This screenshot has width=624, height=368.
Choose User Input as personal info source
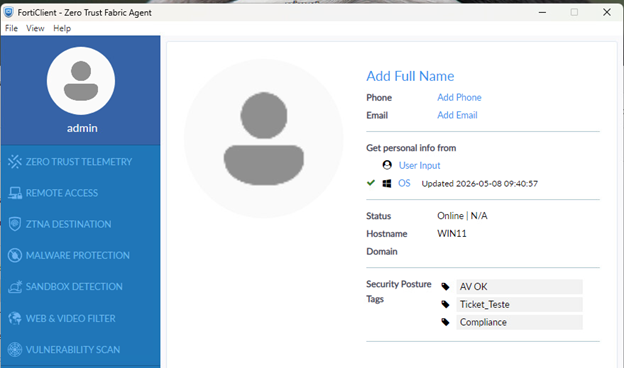click(x=419, y=165)
